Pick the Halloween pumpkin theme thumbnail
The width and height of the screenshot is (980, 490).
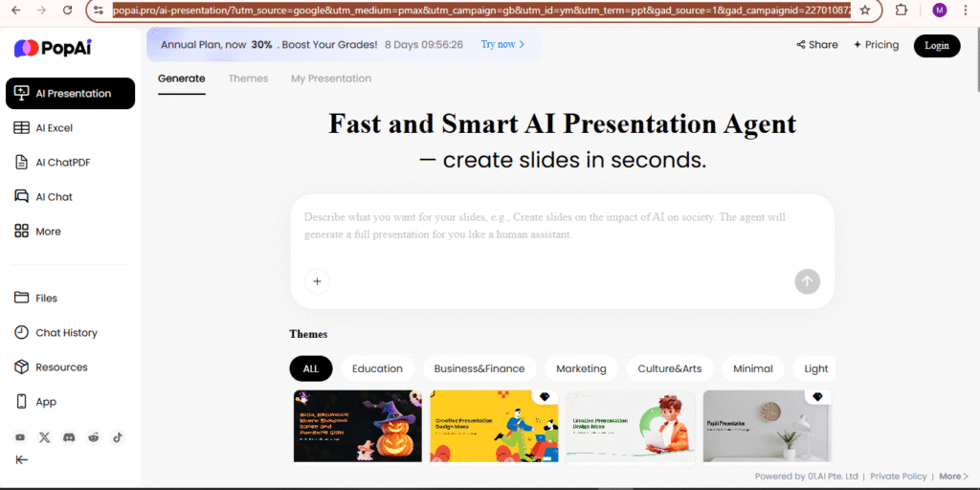357,425
